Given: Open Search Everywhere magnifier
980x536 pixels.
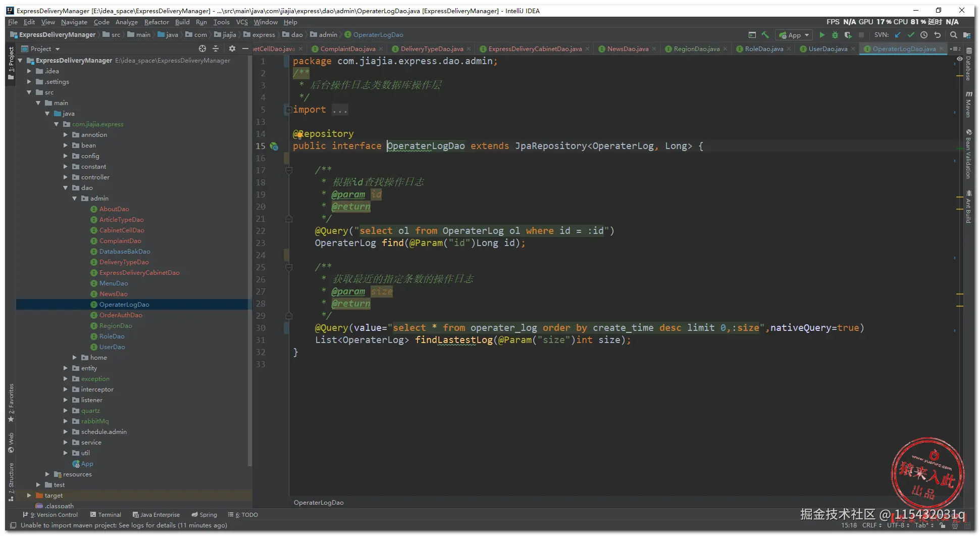Looking at the screenshot, I should pyautogui.click(x=954, y=35).
